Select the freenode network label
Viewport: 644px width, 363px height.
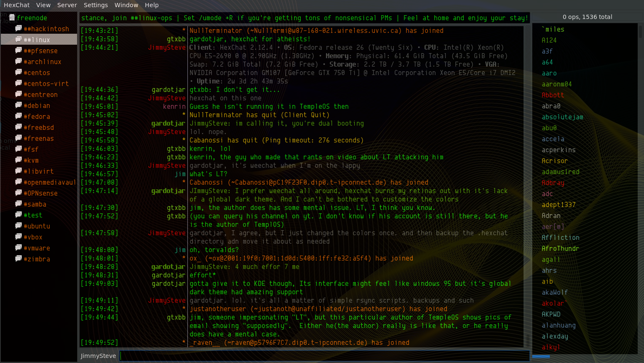click(32, 18)
